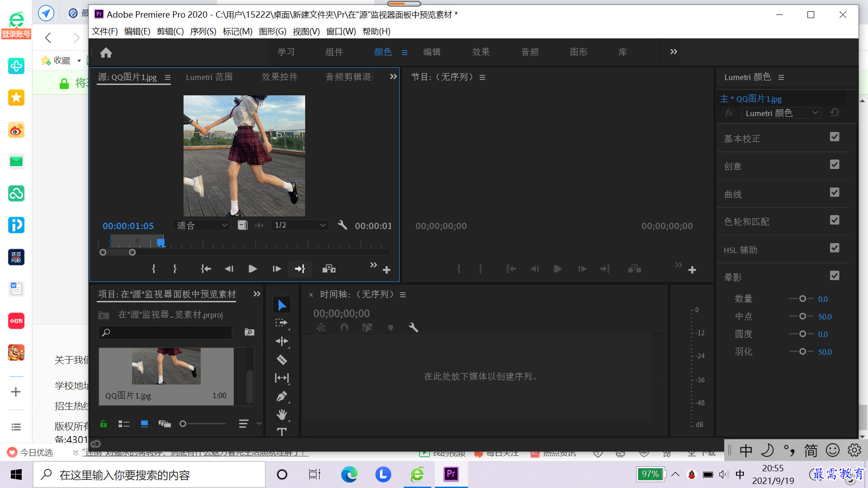Open Source monitor settings wrench
This screenshot has height=488, width=868.
[342, 225]
